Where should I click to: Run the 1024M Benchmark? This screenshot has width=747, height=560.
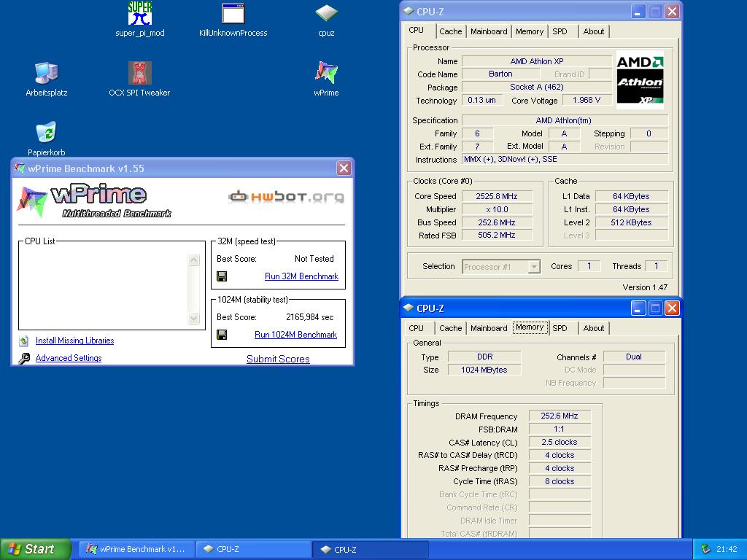296,335
